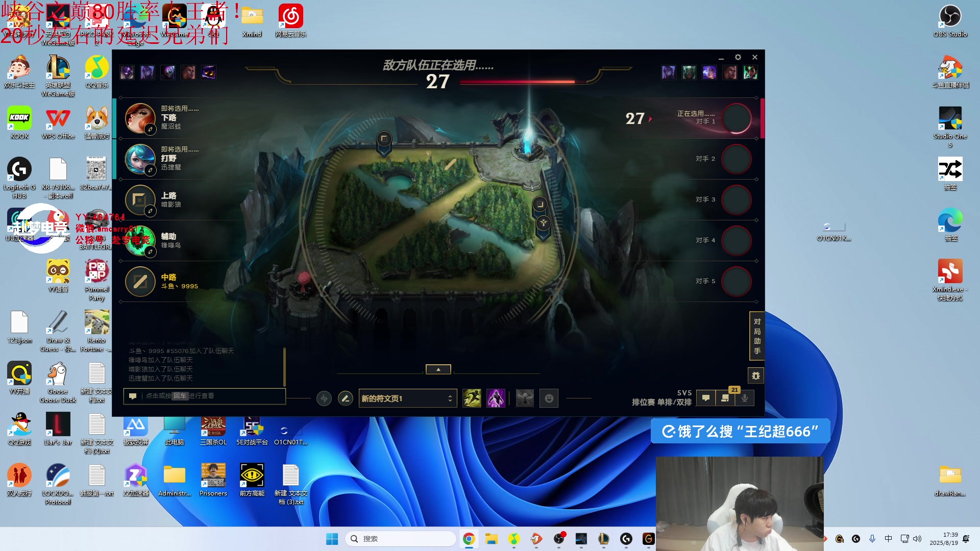Open Goose Goose Duck desktop shortcut
This screenshot has height=551, width=980.
click(58, 382)
